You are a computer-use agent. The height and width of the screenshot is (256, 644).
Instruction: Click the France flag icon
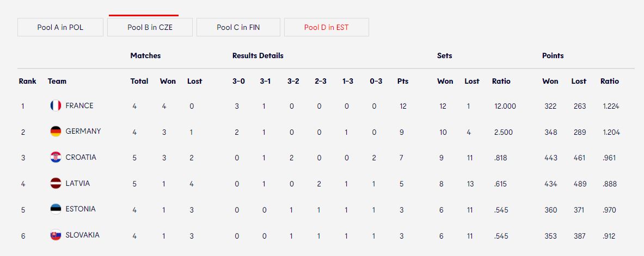pyautogui.click(x=56, y=106)
